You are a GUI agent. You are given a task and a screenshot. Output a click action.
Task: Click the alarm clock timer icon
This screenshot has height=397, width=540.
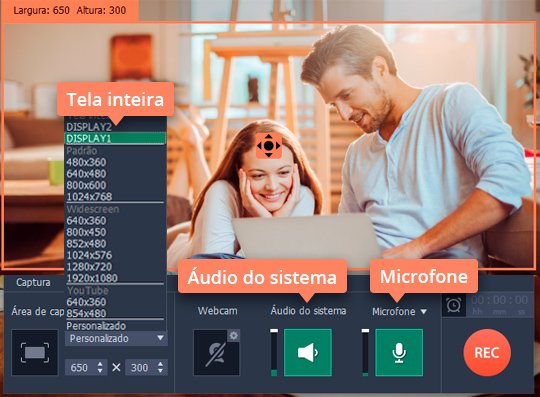tap(454, 305)
